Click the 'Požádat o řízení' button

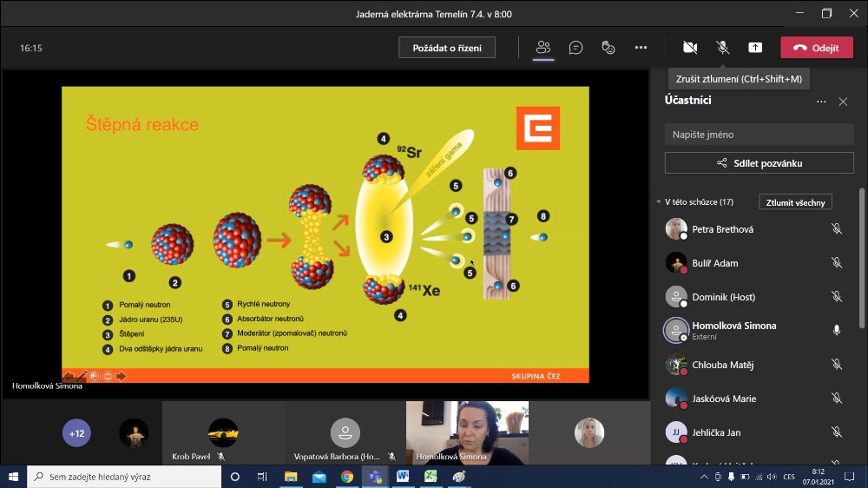tap(446, 48)
